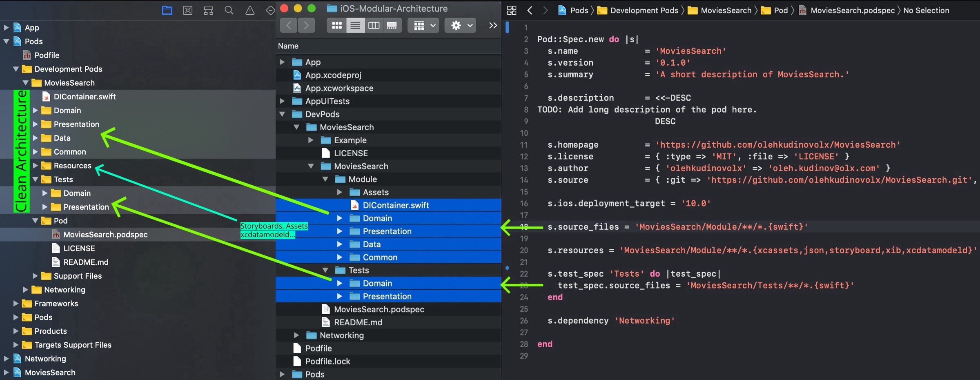This screenshot has width=980, height=380.
Task: Switch Finder to gallery view
Action: [x=392, y=25]
